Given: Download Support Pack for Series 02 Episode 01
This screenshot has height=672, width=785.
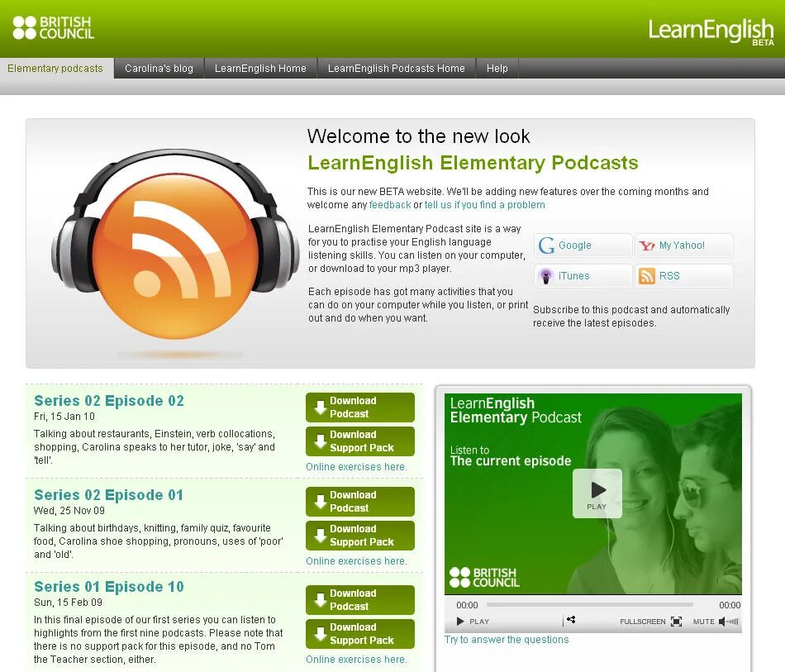Looking at the screenshot, I should click(x=360, y=536).
